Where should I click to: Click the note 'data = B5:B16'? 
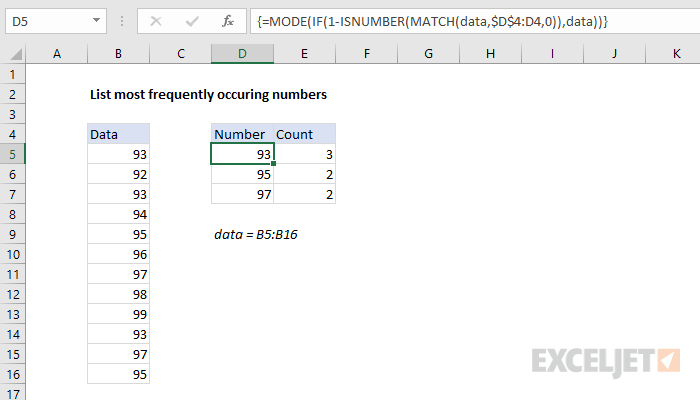(256, 234)
